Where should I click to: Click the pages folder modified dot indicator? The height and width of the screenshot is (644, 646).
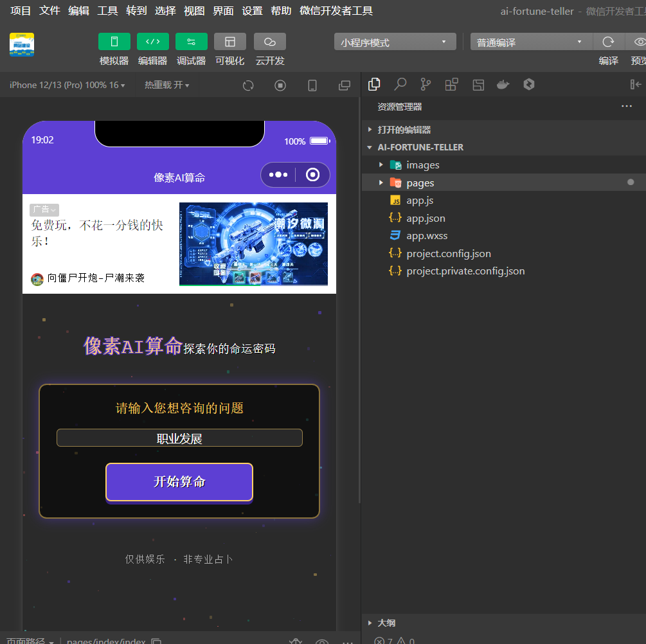631,182
